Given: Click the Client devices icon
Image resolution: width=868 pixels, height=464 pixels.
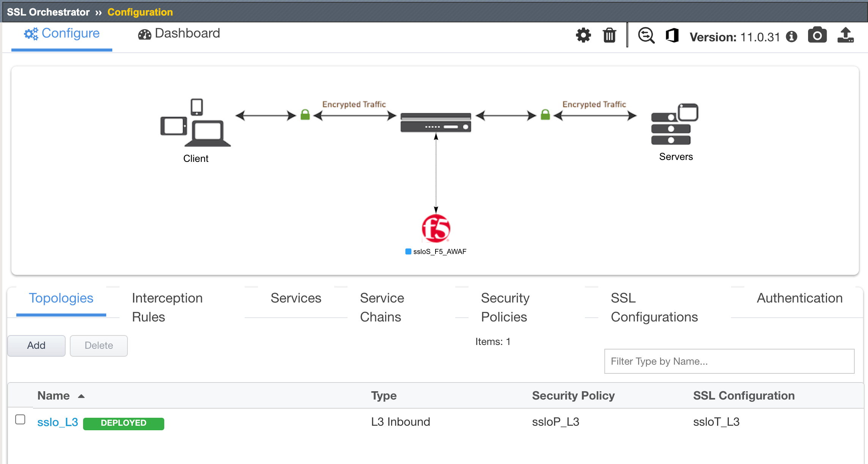Looking at the screenshot, I should click(196, 123).
